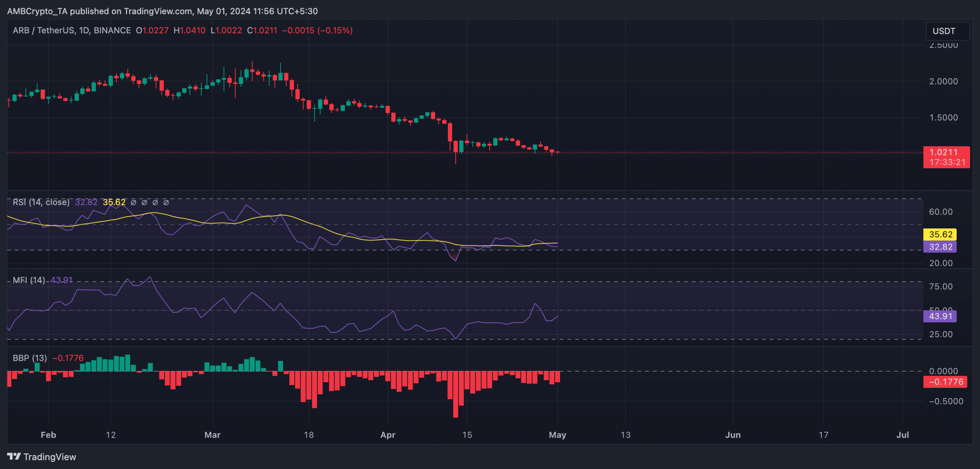Screen dimensions: 980x469
Task: Click the low price value L1.0022
Action: point(226,30)
